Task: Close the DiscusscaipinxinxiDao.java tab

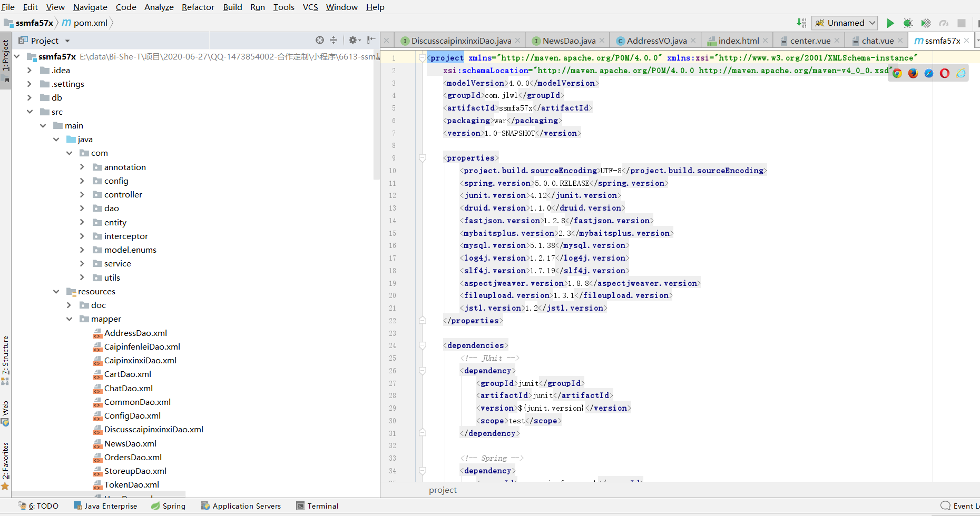Action: [518, 41]
